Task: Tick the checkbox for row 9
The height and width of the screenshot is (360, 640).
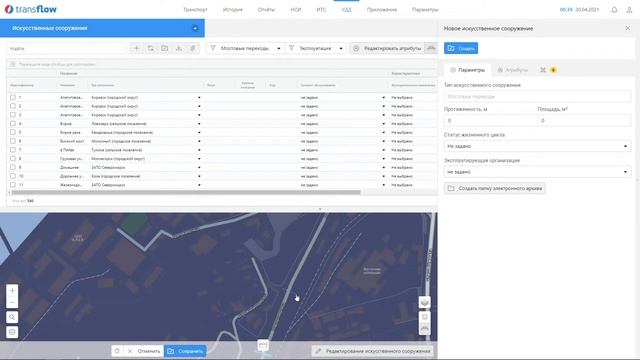Action: point(13,167)
